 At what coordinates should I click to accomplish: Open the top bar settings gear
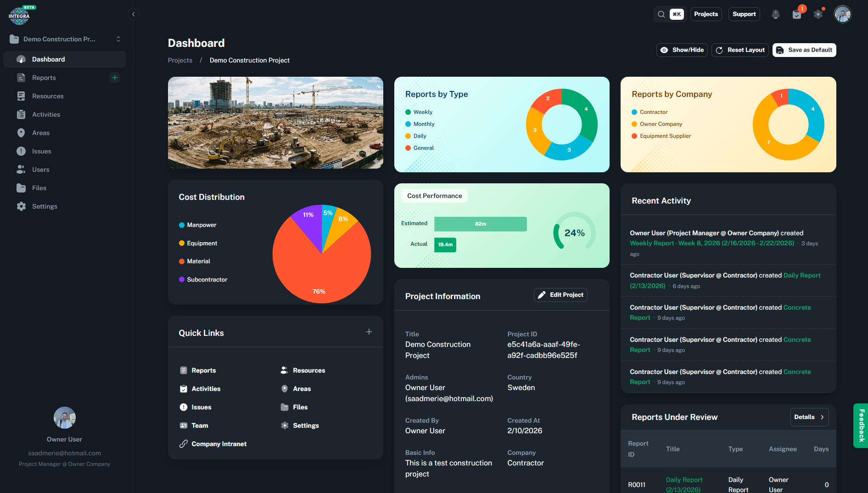click(x=818, y=14)
